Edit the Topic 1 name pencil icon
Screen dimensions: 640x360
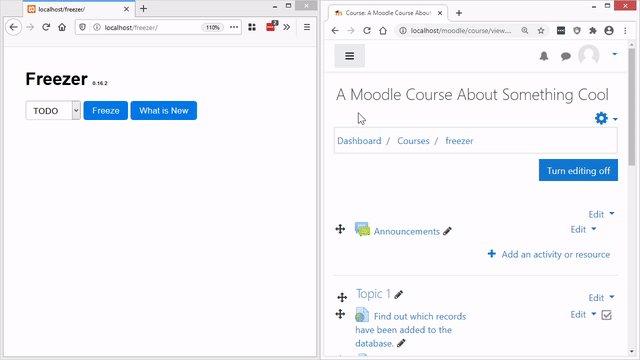tap(399, 294)
